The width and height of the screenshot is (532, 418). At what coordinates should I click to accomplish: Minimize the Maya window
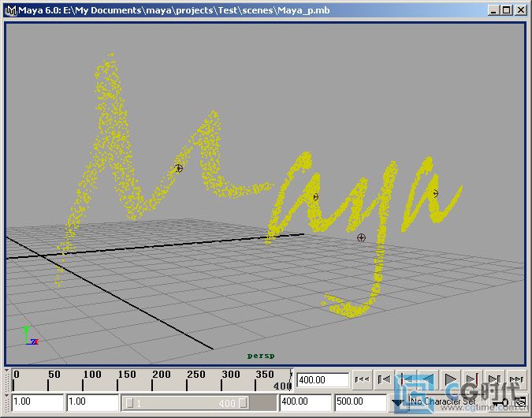click(493, 10)
